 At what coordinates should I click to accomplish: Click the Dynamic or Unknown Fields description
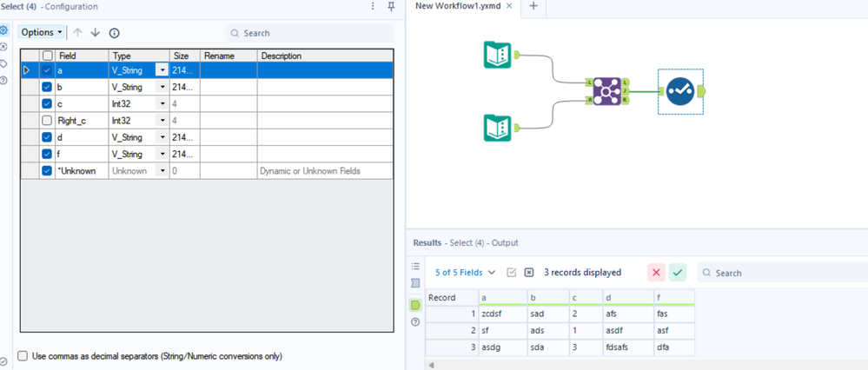click(325, 171)
